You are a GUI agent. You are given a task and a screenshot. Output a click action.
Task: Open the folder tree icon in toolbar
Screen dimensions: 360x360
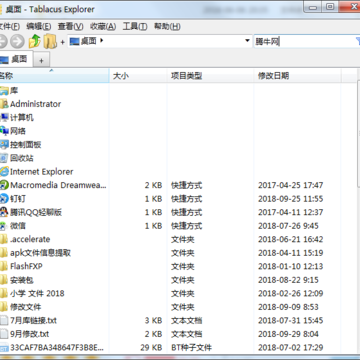[50, 41]
